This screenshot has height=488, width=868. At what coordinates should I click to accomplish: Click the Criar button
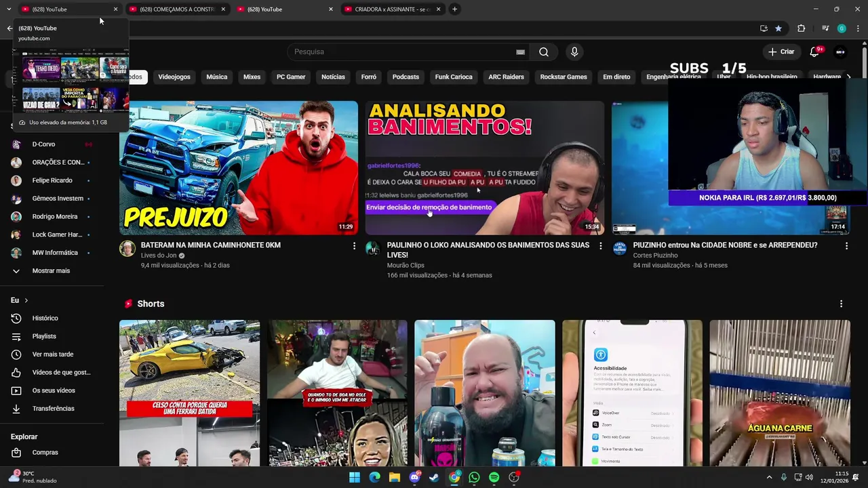[x=781, y=52]
